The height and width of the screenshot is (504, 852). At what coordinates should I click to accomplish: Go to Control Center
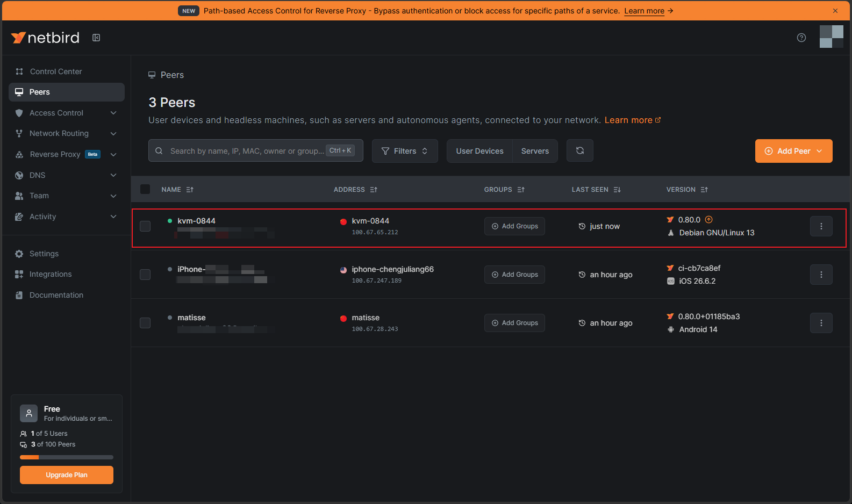(x=67, y=71)
